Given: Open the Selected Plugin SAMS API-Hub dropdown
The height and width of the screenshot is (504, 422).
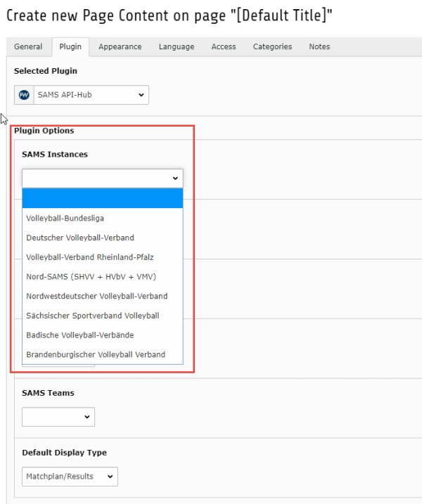Looking at the screenshot, I should [91, 95].
